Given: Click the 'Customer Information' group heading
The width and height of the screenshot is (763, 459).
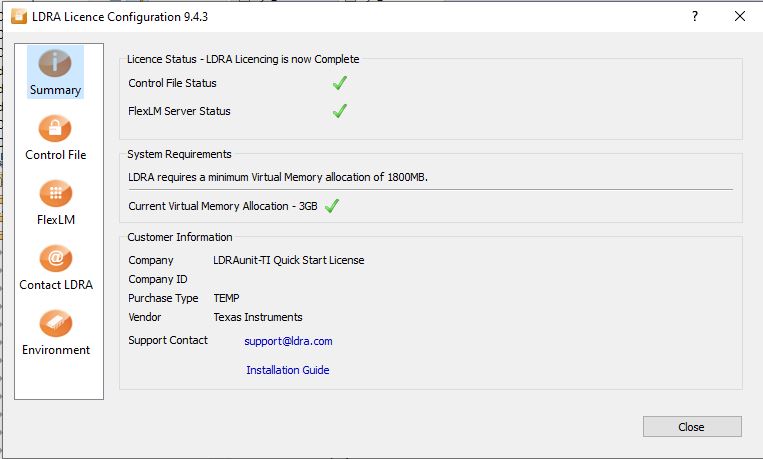Looking at the screenshot, I should pyautogui.click(x=180, y=237).
